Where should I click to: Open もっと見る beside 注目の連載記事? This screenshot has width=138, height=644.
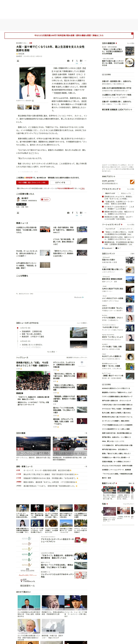point(131,43)
